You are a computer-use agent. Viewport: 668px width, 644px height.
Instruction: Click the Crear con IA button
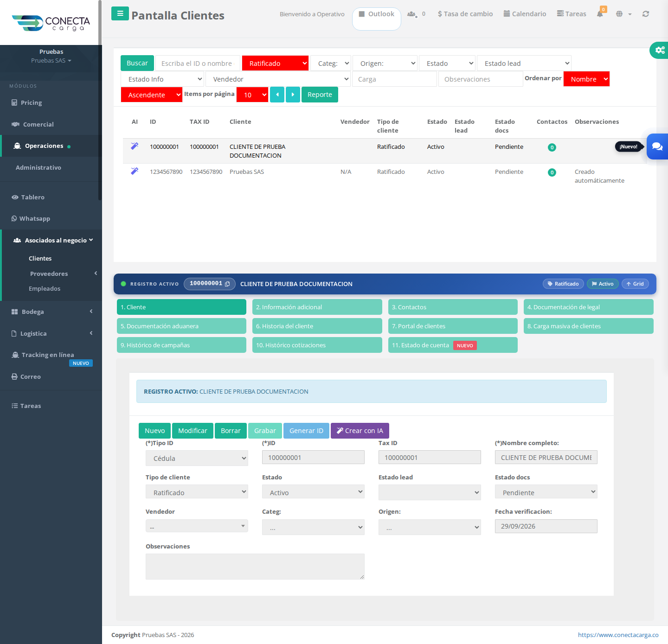click(360, 431)
